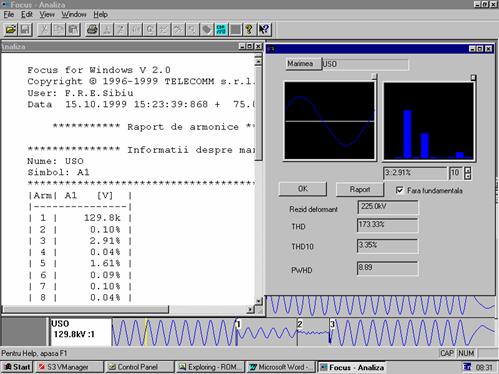Click the report's horizontal scrollbar thumb

pyautogui.click(x=86, y=309)
